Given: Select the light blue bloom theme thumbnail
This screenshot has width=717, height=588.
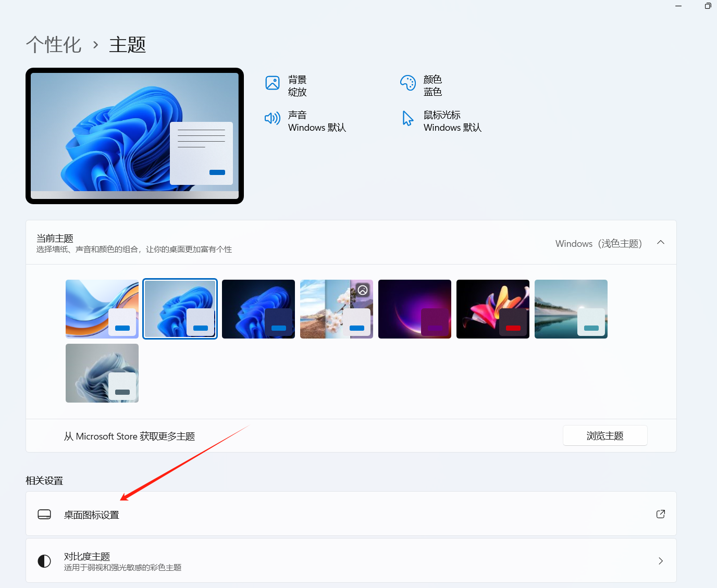Looking at the screenshot, I should [x=180, y=309].
